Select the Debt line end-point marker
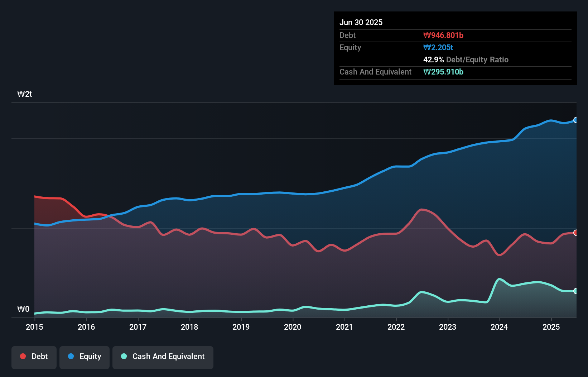The image size is (588, 377). [x=575, y=233]
